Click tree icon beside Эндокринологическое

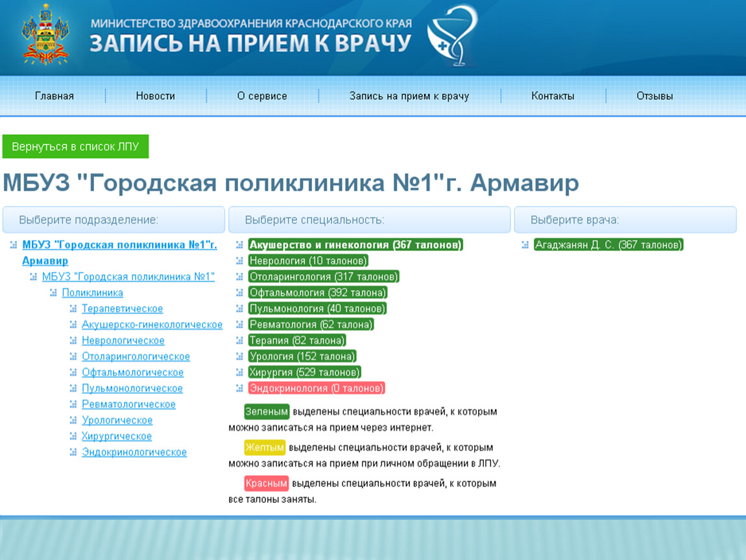73,452
